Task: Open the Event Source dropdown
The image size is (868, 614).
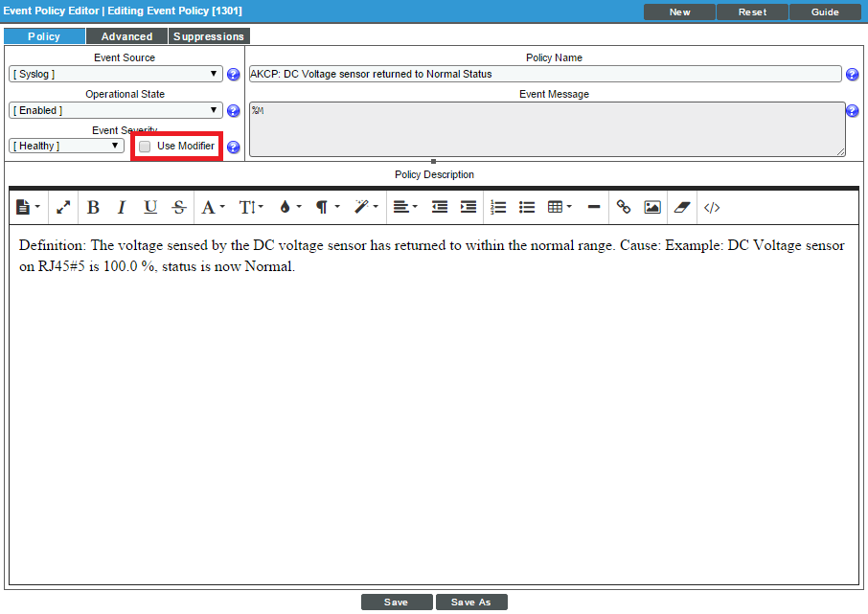Action: coord(115,74)
